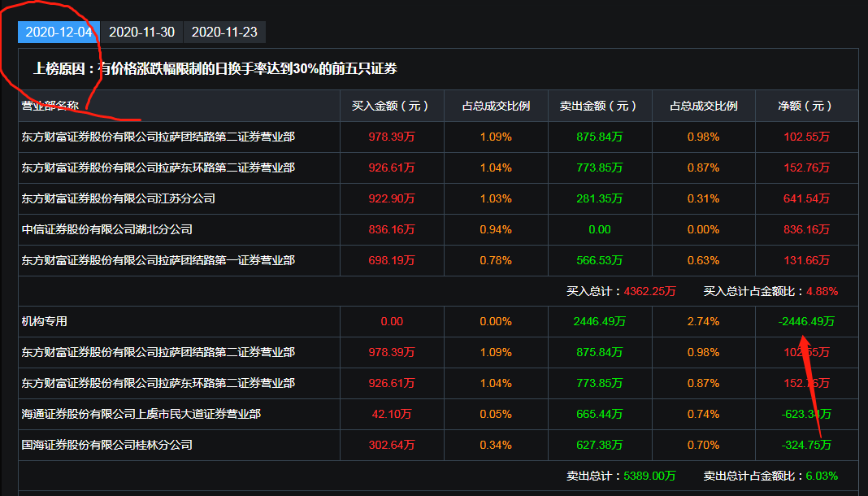
Task: Click the 上榜原因 reason text line
Action: click(x=215, y=68)
